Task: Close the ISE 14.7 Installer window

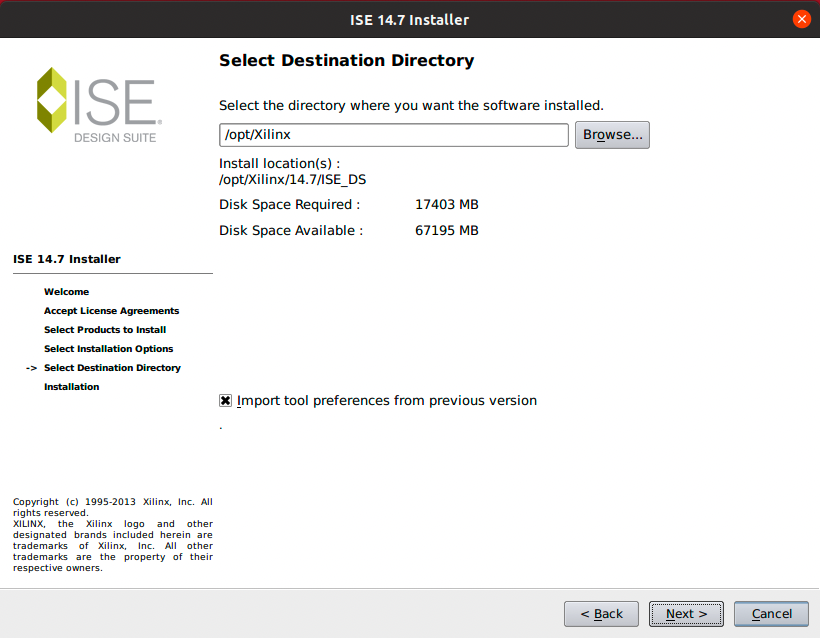Action: (x=801, y=19)
